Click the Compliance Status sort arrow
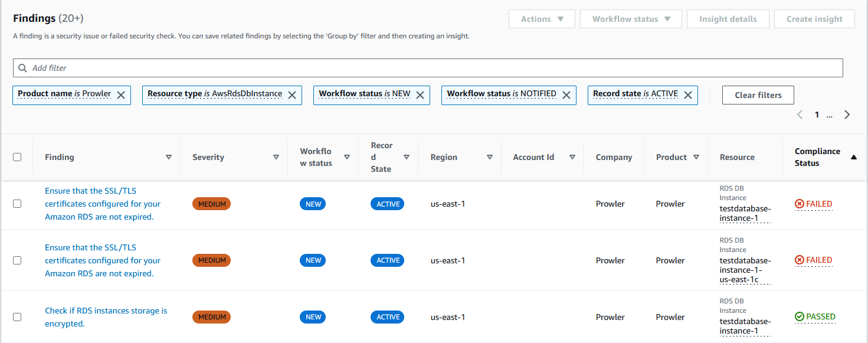The image size is (868, 343). tap(853, 157)
